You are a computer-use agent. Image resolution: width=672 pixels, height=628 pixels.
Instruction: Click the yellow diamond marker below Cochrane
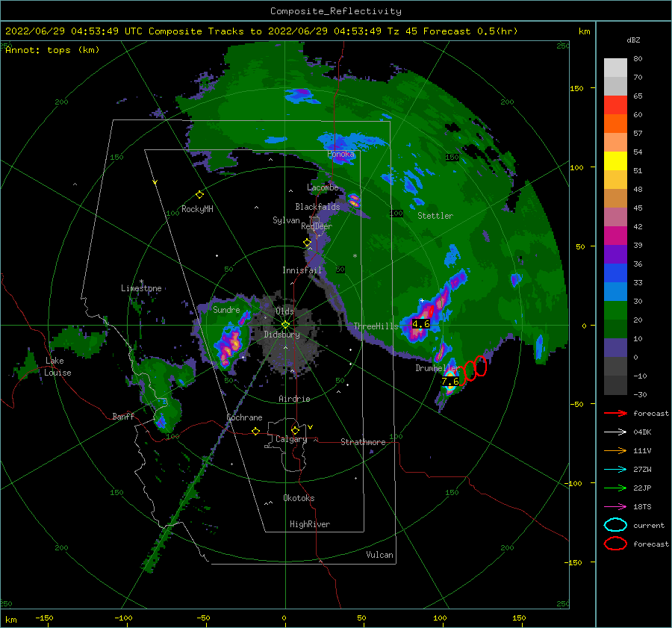pyautogui.click(x=256, y=432)
